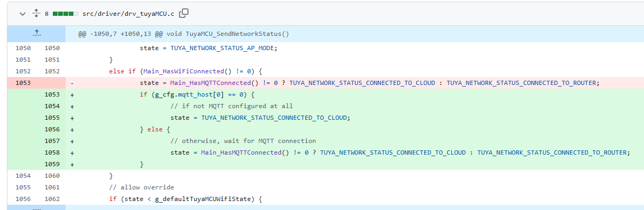Expand hidden lines below line 1062
The height and width of the screenshot is (210, 644).
(36, 207)
